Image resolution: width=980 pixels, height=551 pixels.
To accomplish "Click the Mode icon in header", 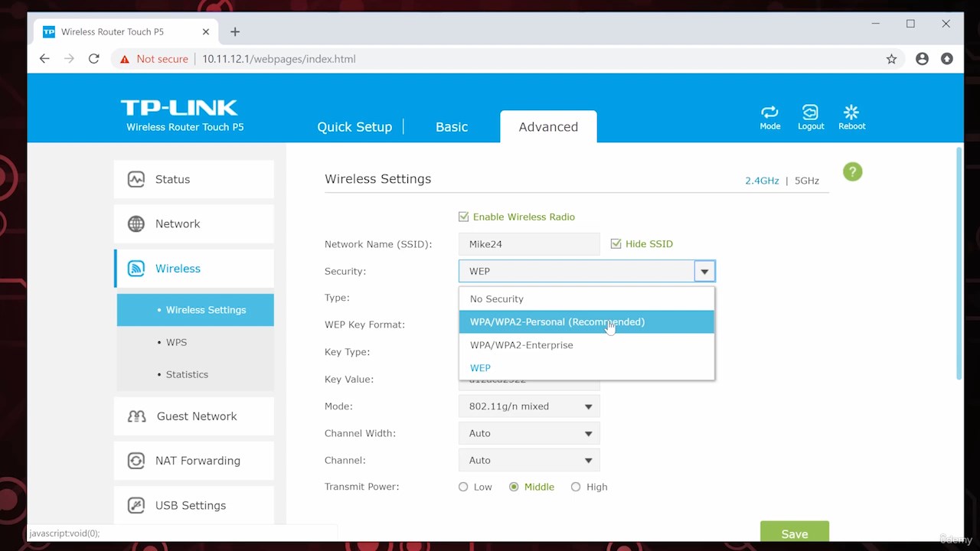I will (x=769, y=112).
